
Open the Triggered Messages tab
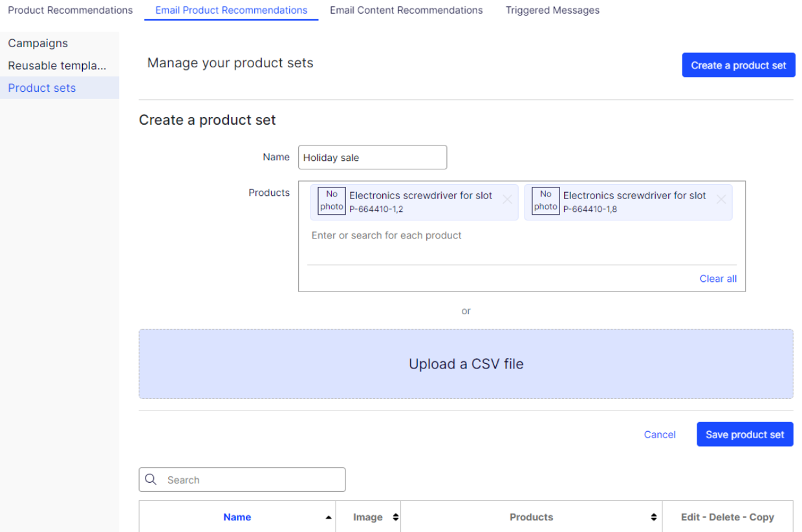tap(552, 10)
